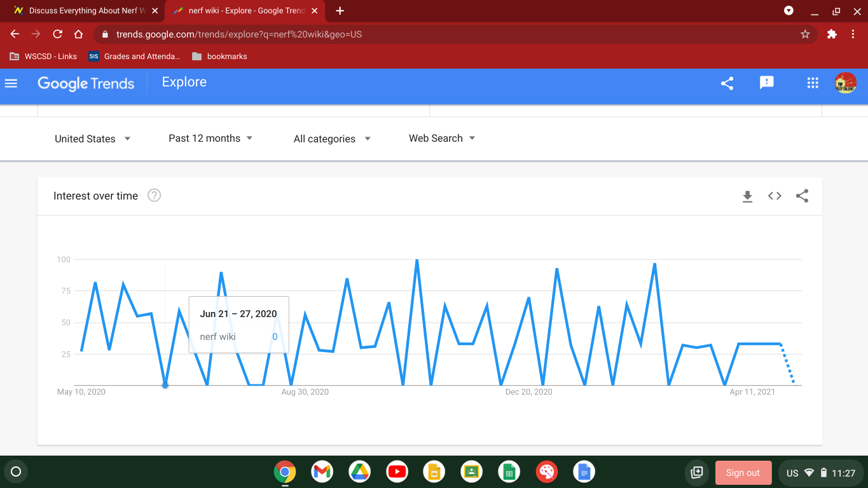View site information lock icon
The image size is (868, 488).
(x=106, y=34)
